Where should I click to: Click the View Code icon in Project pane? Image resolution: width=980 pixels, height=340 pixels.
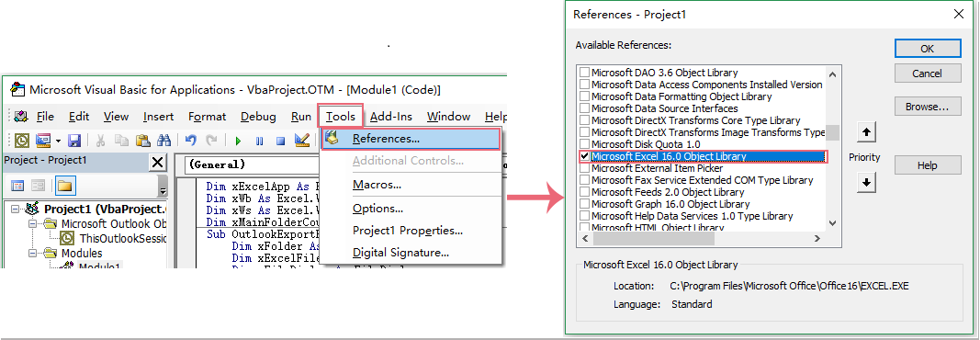point(17,185)
